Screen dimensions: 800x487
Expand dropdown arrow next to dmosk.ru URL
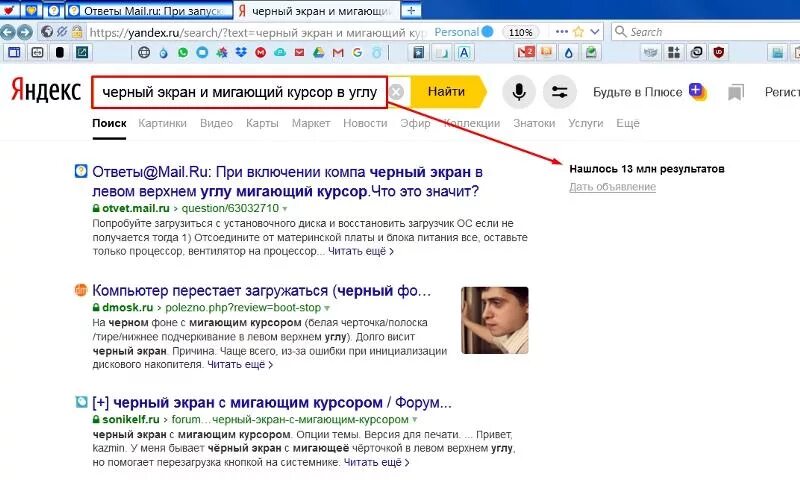click(327, 308)
